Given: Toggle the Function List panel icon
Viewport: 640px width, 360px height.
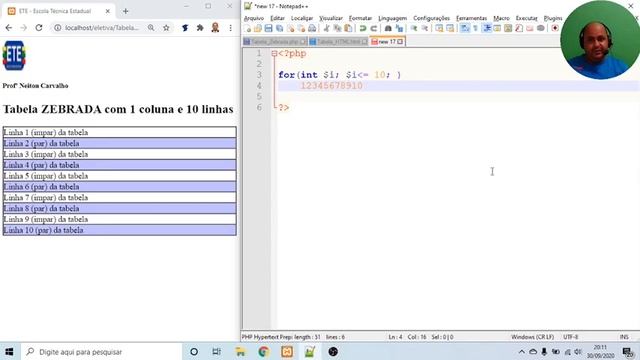Looking at the screenshot, I should 519,28.
